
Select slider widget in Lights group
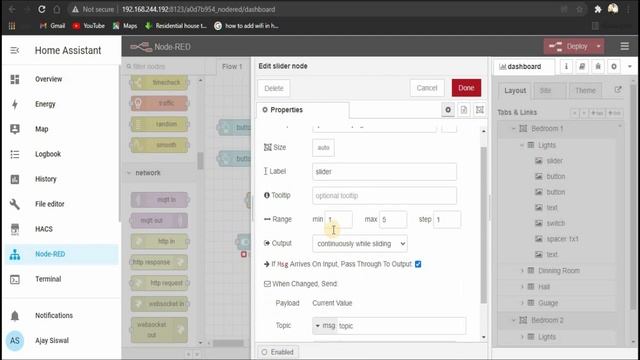554,161
